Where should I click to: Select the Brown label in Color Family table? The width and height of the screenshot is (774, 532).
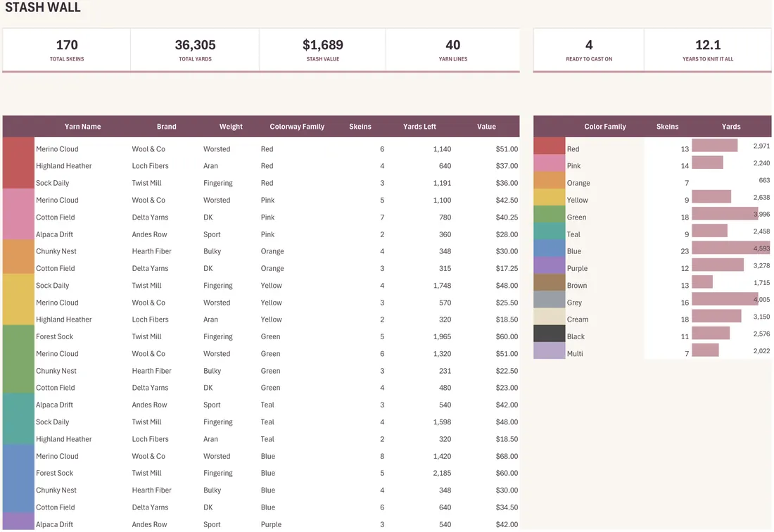577,285
